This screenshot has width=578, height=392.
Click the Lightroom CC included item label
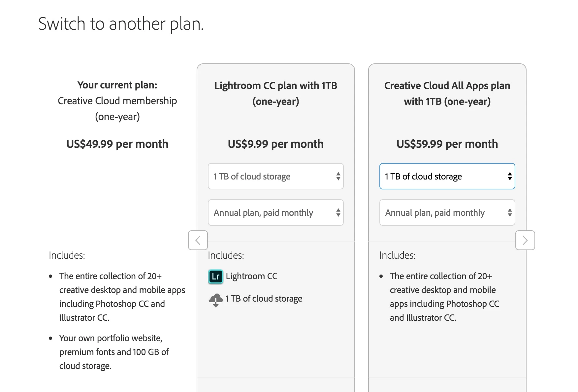click(x=252, y=276)
